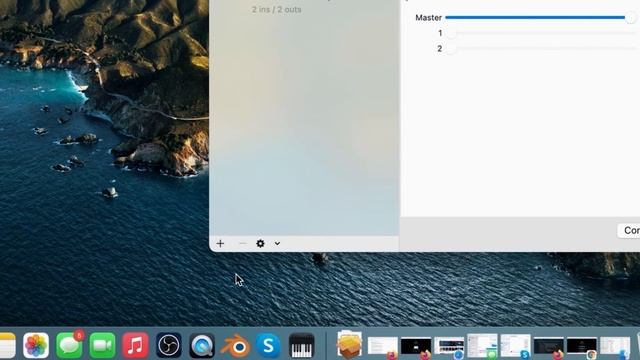
Task: Restore the minimized window with Messages badge
Action: (x=482, y=346)
